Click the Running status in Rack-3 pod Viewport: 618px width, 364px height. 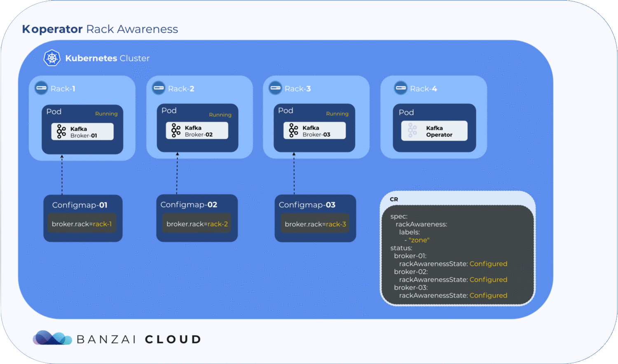coord(337,114)
